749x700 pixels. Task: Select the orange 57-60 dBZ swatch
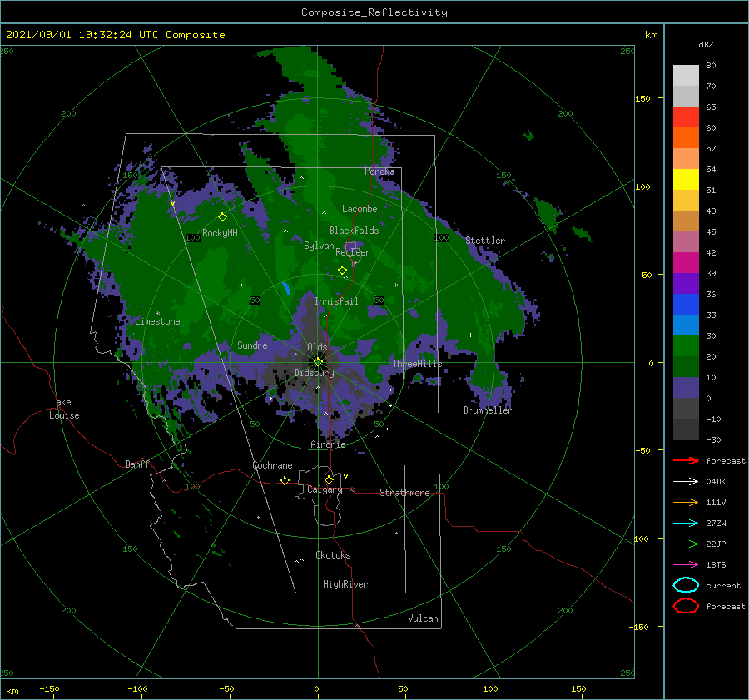point(686,138)
